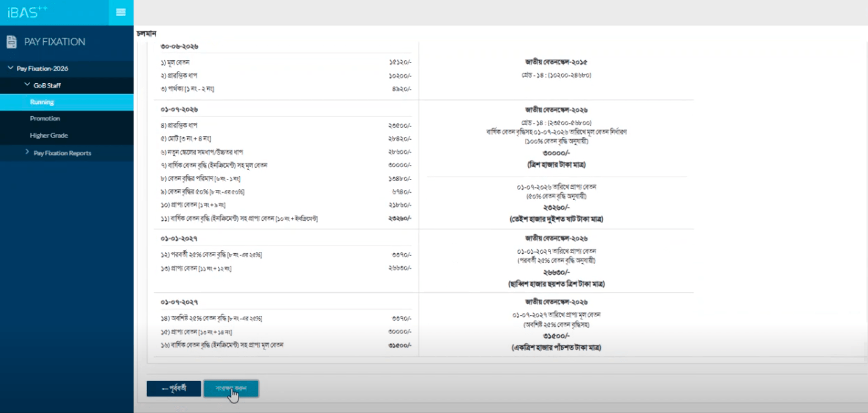Toggle the hamburger sidebar menu
The width and height of the screenshot is (868, 413).
point(121,12)
